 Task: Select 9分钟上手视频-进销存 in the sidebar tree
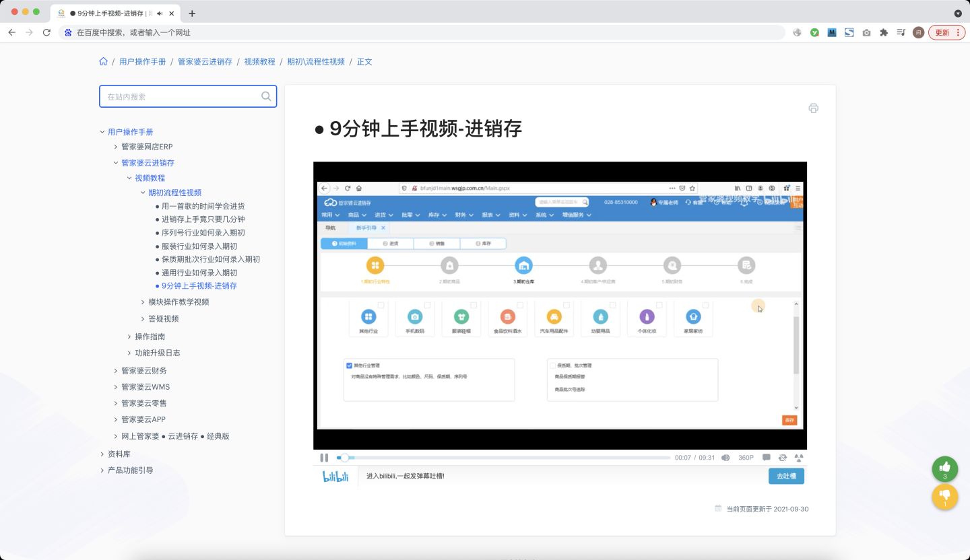tap(199, 286)
